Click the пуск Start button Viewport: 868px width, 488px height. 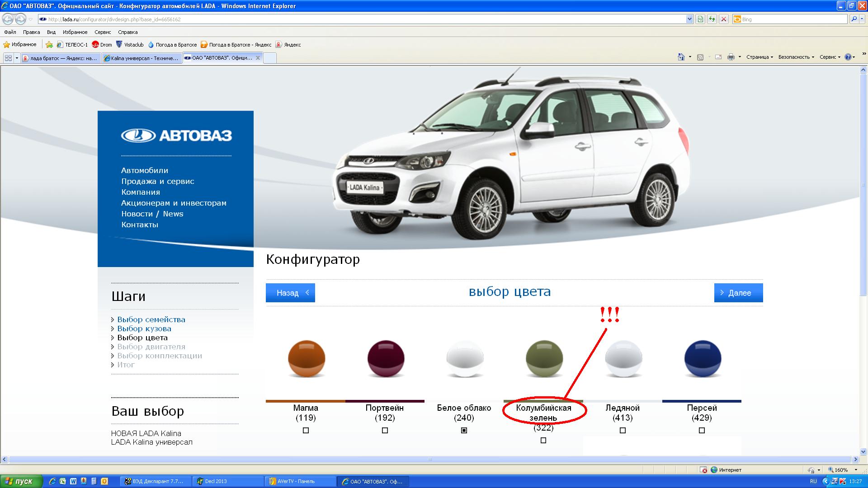click(21, 481)
